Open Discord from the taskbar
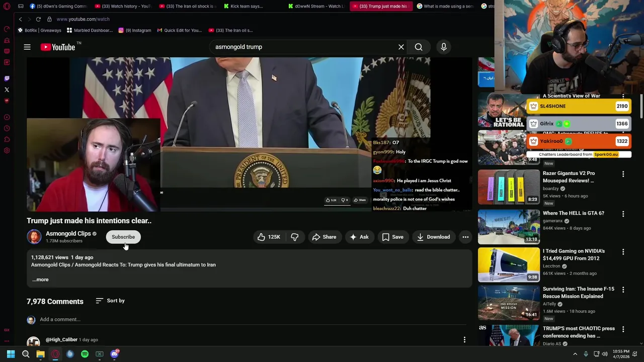The width and height of the screenshot is (644, 362). pos(114,354)
